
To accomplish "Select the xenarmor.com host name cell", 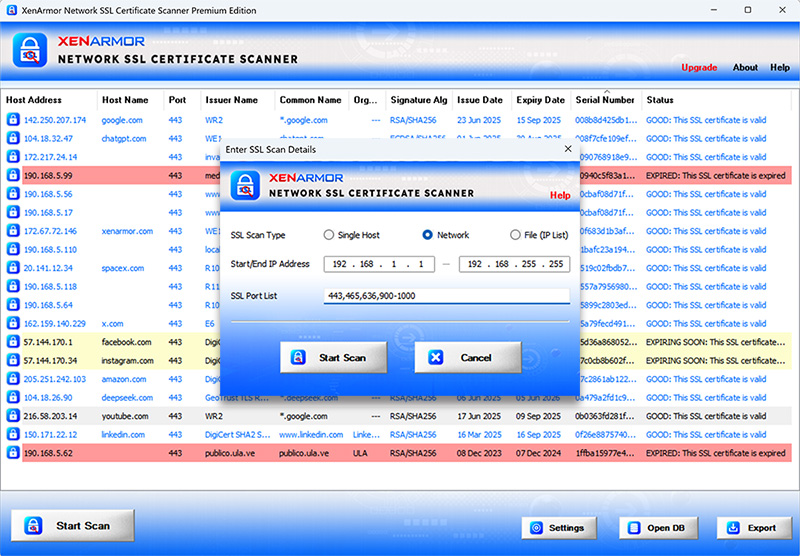I will (127, 231).
